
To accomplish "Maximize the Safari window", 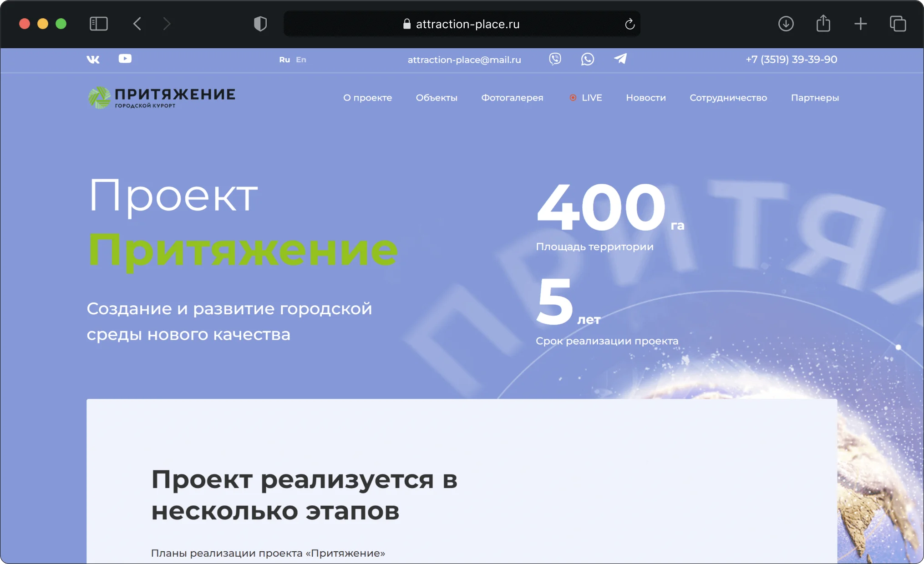I will [61, 24].
